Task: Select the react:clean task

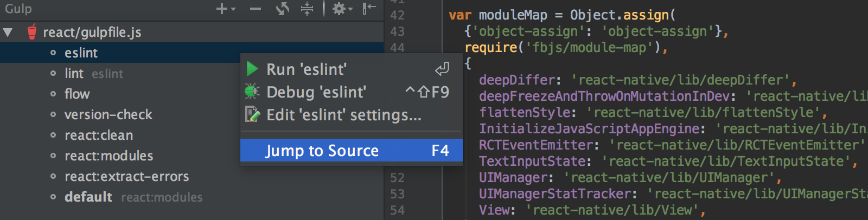Action: [99, 135]
